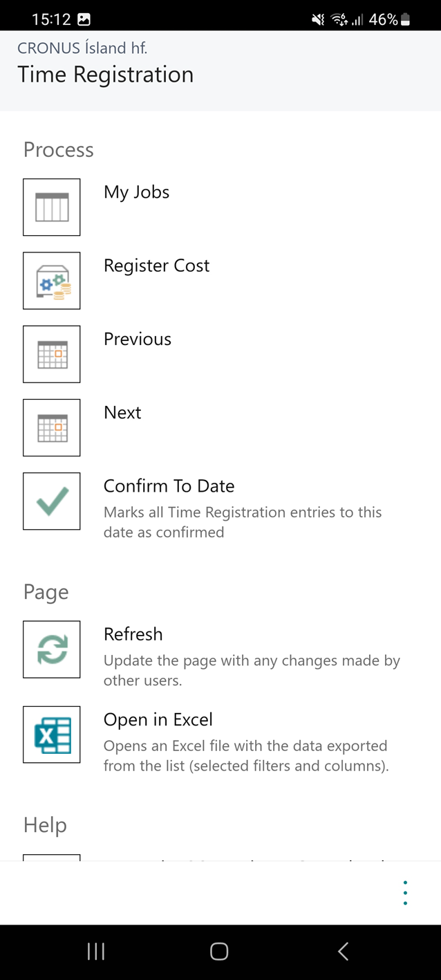Tap the My Jobs table icon
The image size is (441, 980).
pyautogui.click(x=52, y=207)
